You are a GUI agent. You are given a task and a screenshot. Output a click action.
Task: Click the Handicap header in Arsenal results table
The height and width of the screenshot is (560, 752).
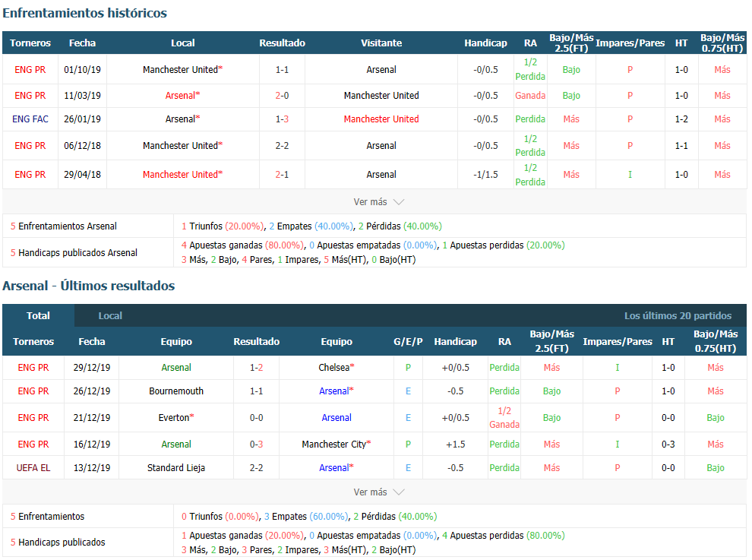coord(455,342)
